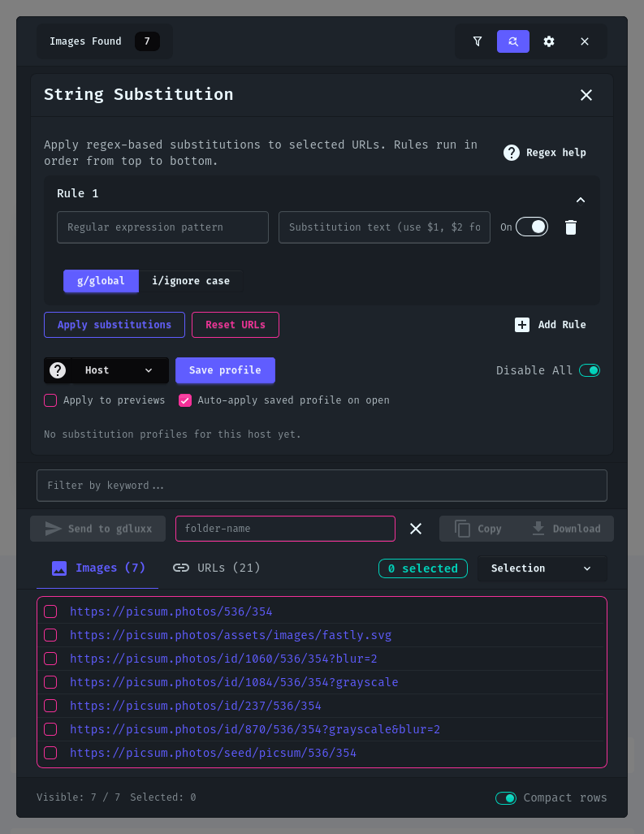Toggle the Compact rows switch
Screen dimensions: 644x834
505,798
